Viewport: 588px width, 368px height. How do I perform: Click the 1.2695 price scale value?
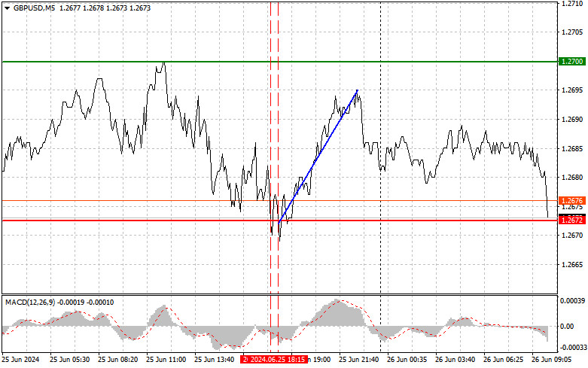(x=572, y=90)
